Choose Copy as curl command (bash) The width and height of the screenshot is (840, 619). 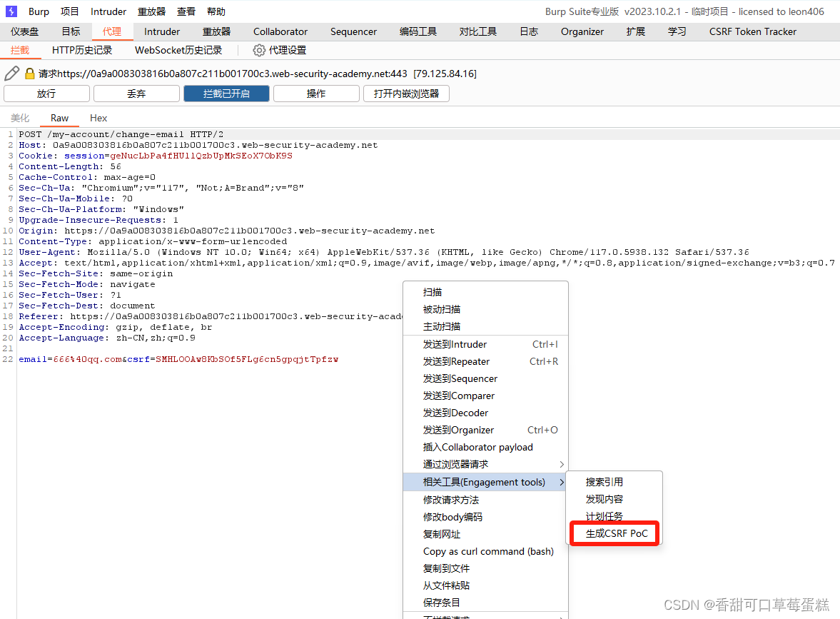[x=485, y=551]
